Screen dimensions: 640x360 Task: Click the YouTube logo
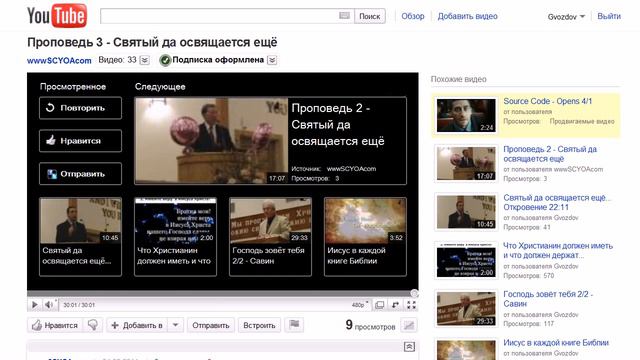[57, 16]
